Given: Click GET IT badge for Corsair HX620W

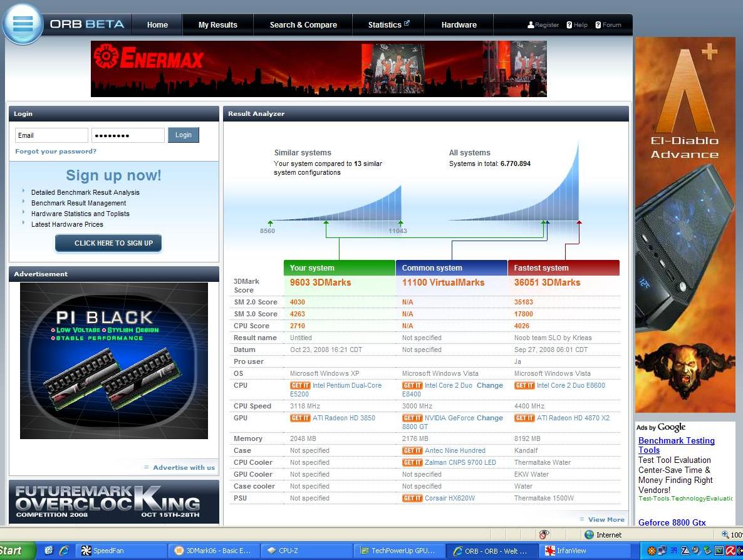Looking at the screenshot, I should tap(412, 498).
